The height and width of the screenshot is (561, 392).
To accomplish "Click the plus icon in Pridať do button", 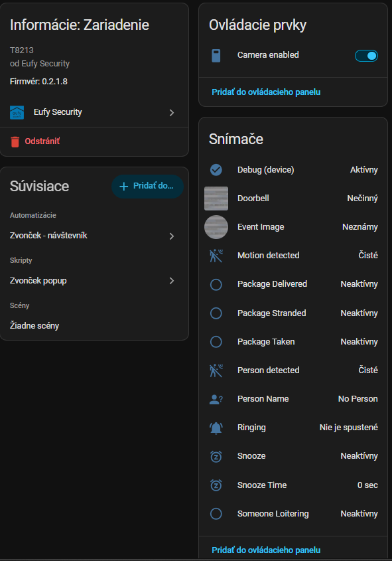I will pyautogui.click(x=123, y=186).
